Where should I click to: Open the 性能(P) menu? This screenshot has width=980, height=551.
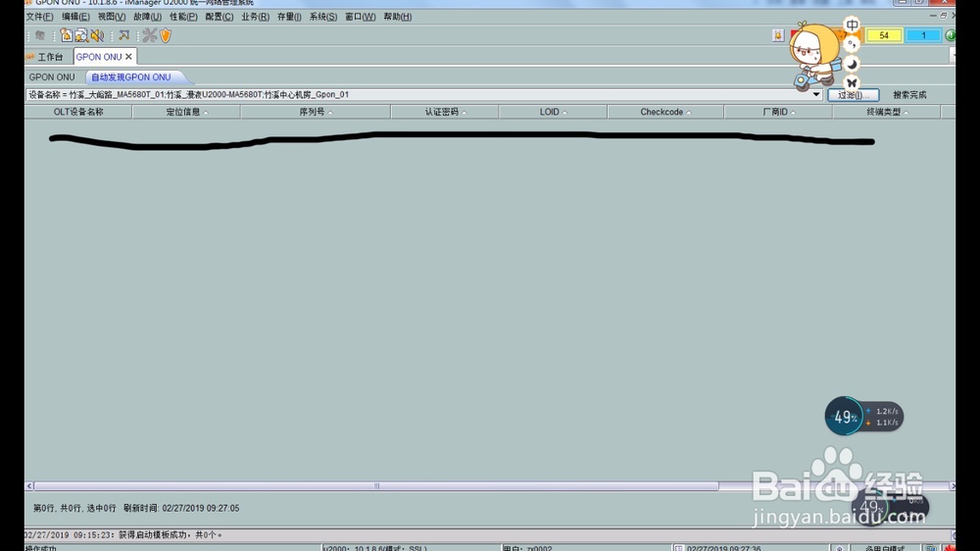click(183, 17)
